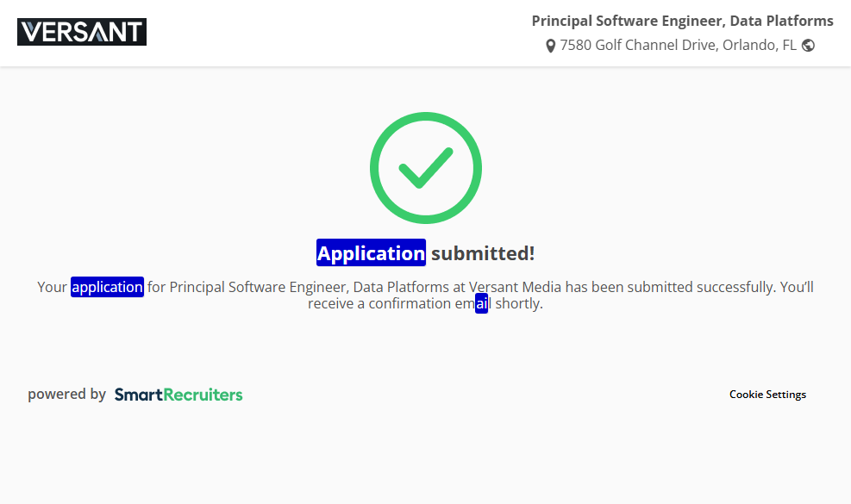Click the "powered by" text
The height and width of the screenshot is (504, 851).
[66, 395]
